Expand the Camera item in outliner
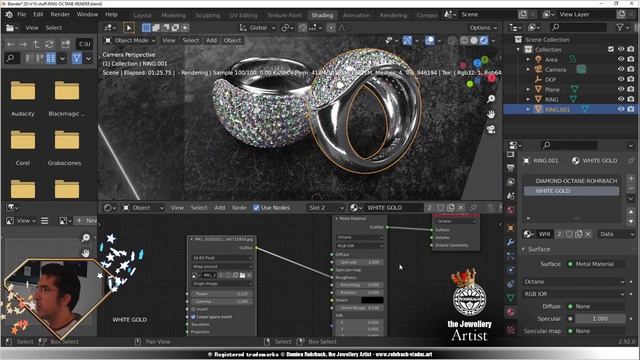640x360 pixels. 528,69
